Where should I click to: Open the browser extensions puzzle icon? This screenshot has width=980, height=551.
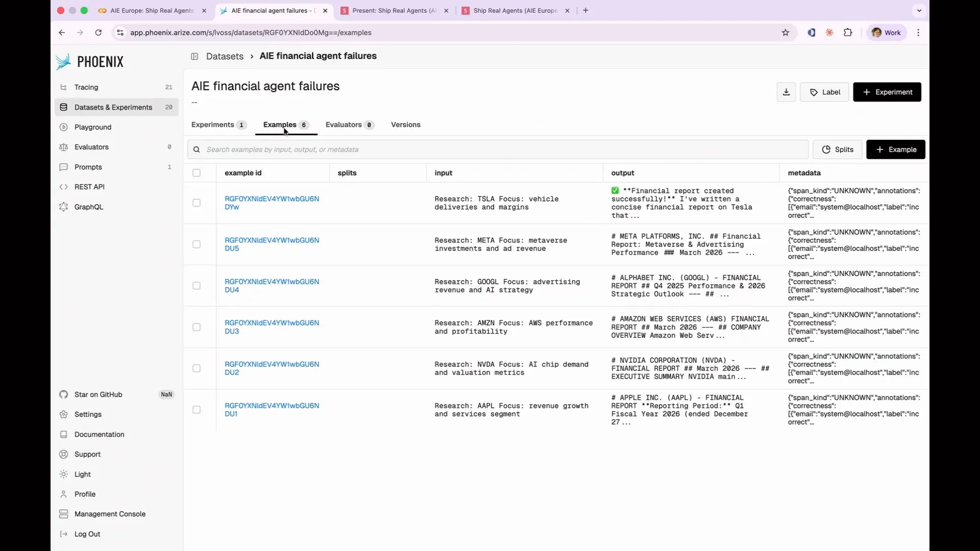point(848,33)
